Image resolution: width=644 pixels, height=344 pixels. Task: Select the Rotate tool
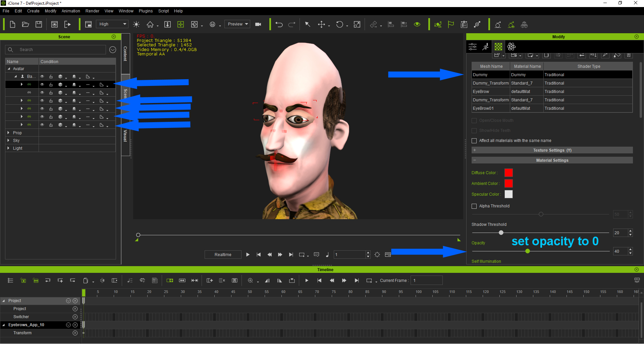pyautogui.click(x=339, y=24)
